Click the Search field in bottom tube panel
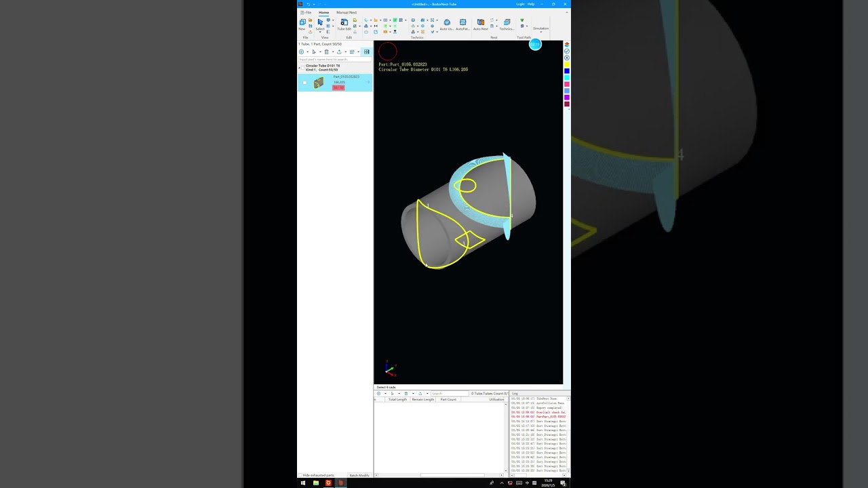The image size is (868, 488). [450, 394]
